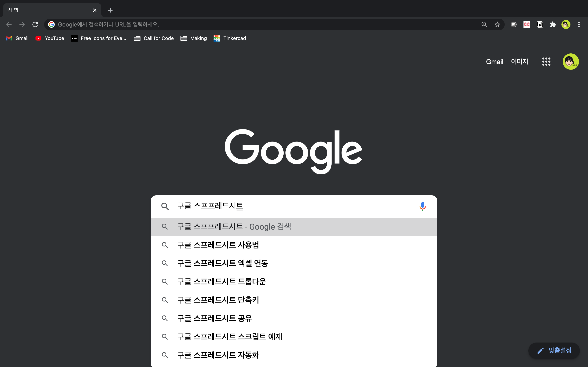Select the 구글 스프레드시트 사용법 suggestion
Screen dimensions: 588x367
pyautogui.click(x=218, y=245)
